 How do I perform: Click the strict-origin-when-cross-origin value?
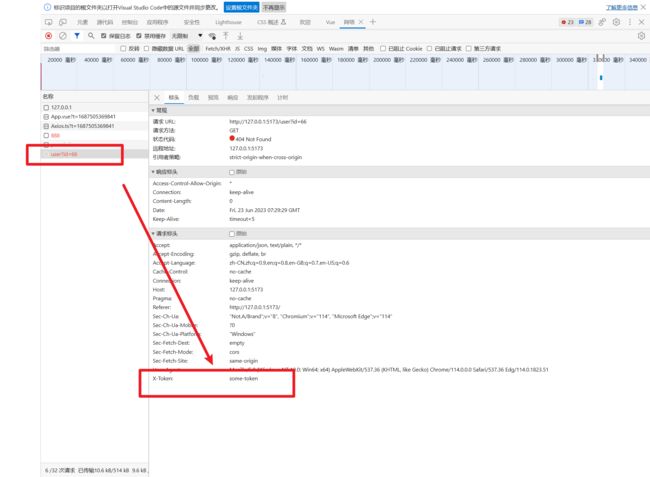point(266,157)
